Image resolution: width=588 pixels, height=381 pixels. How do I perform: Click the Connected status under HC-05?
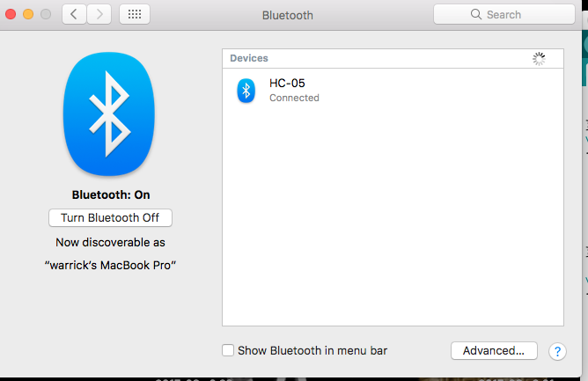tap(294, 98)
